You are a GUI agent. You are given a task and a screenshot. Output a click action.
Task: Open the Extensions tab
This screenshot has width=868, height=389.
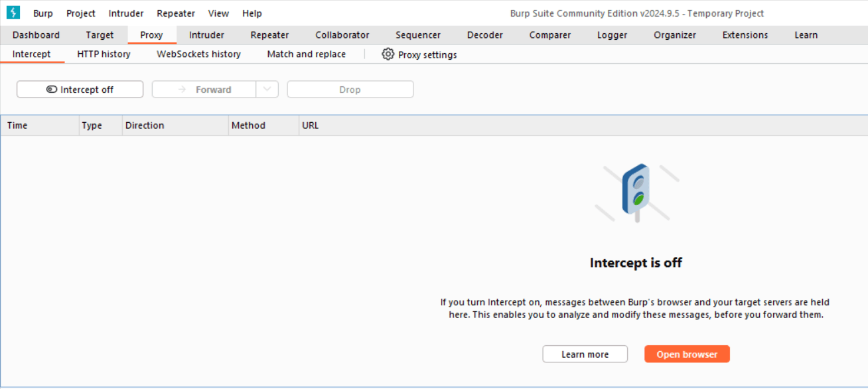coord(745,35)
